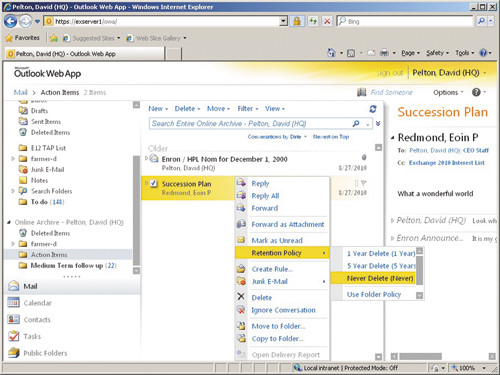The height and width of the screenshot is (375, 500).
Task: Click the Delete X icon in context menu
Action: click(x=241, y=296)
